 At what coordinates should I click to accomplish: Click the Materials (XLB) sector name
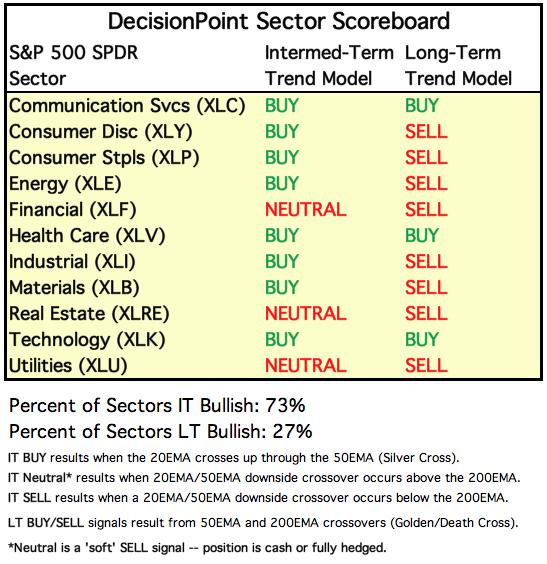pyautogui.click(x=74, y=288)
